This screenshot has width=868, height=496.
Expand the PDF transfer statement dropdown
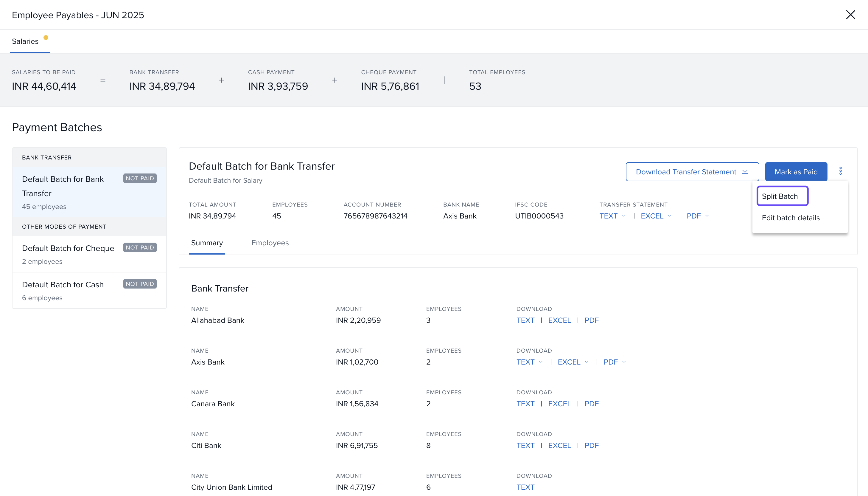pos(707,216)
